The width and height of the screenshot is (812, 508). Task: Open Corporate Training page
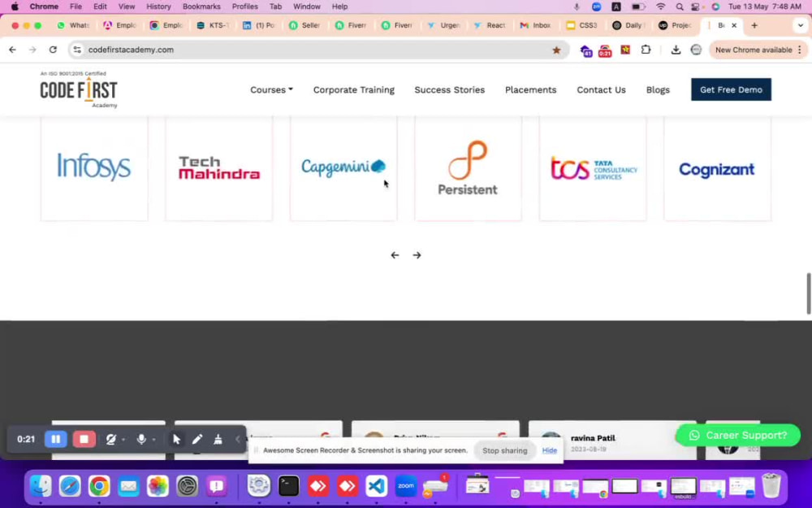354,89
